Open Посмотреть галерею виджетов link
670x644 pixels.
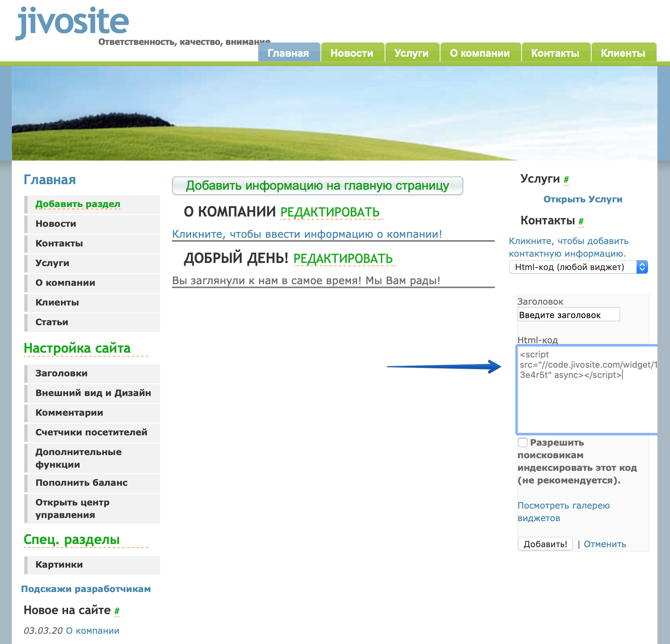tap(563, 512)
